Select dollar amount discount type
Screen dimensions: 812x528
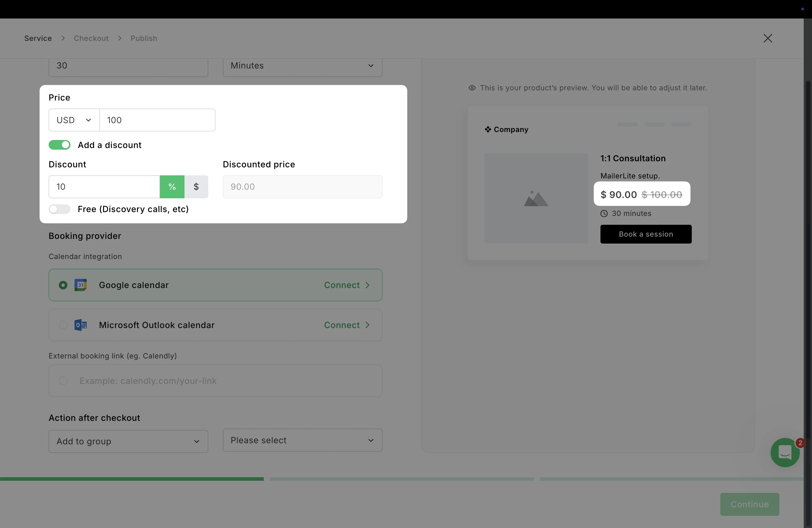click(196, 187)
